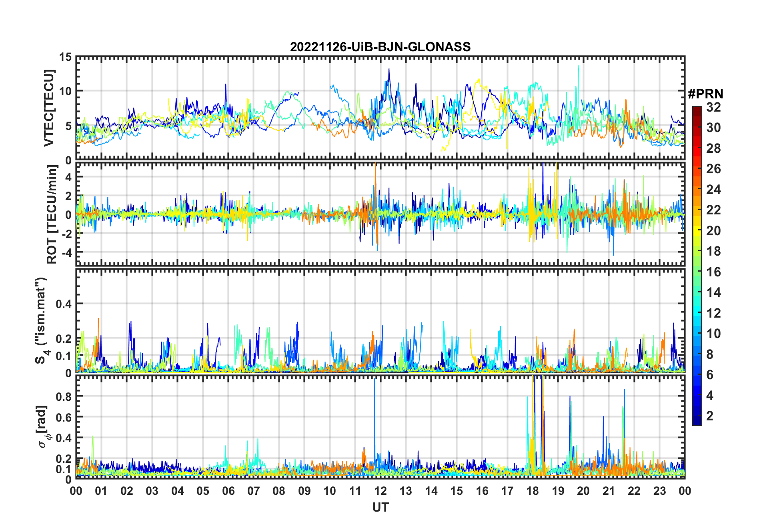Select the 21 hour tick on the UT axis
761x532 pixels.
tap(609, 491)
